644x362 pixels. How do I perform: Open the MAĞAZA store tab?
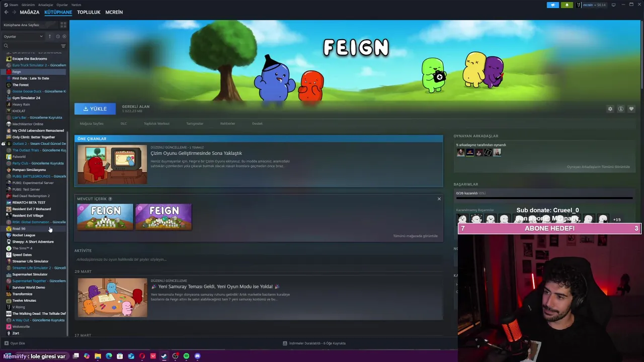(29, 12)
